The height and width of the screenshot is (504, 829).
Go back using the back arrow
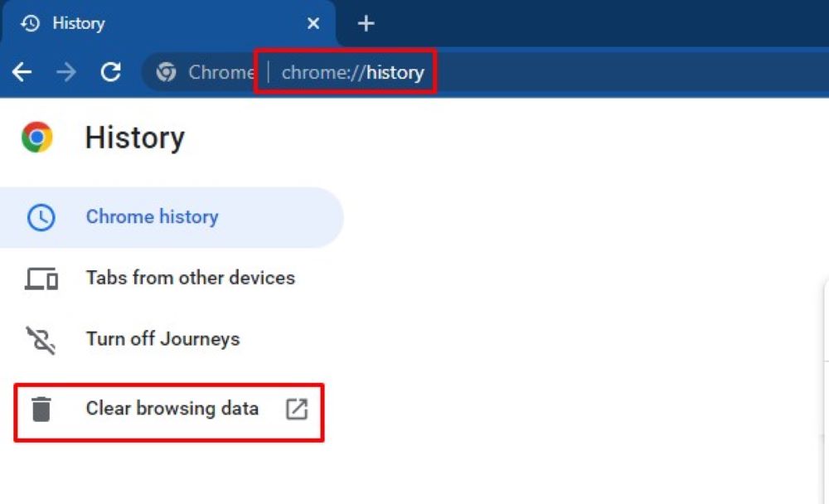(x=22, y=72)
